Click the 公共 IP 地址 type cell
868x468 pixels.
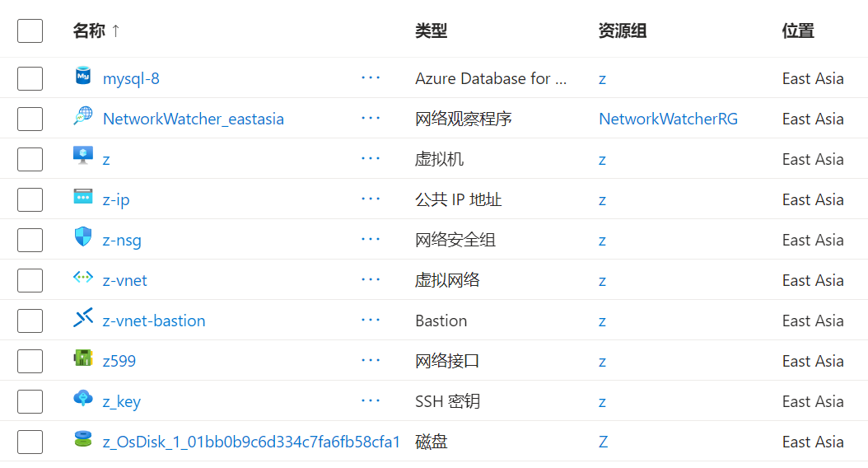click(x=459, y=200)
